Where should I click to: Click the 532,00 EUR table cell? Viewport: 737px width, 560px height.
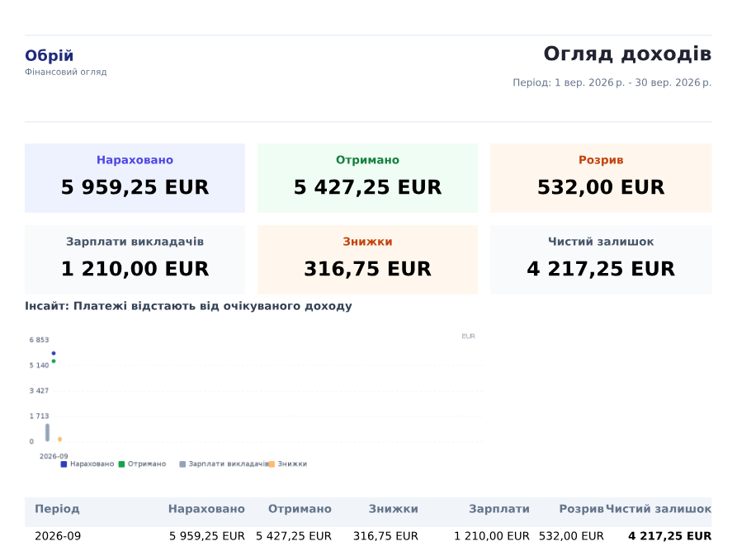571,537
